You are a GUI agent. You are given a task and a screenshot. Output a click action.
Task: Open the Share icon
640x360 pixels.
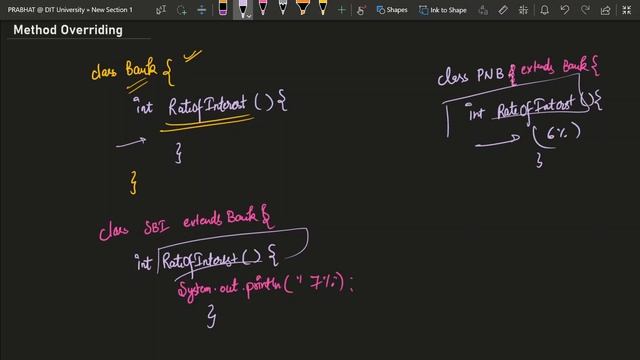point(606,10)
